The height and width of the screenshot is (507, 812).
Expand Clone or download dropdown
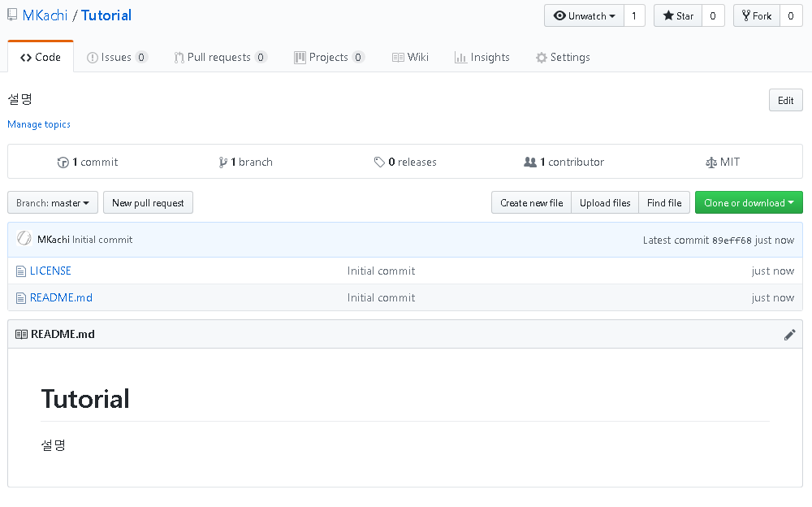pos(749,202)
